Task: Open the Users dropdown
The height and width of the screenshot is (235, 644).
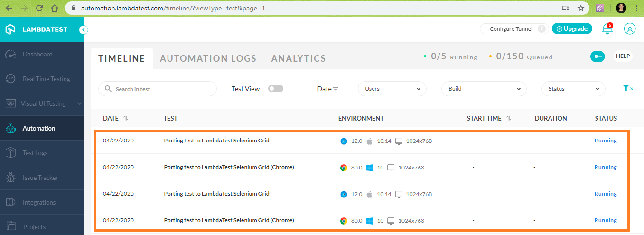Action: (392, 89)
